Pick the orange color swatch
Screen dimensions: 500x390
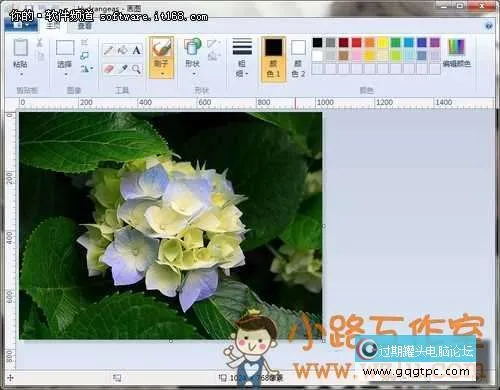(x=369, y=43)
